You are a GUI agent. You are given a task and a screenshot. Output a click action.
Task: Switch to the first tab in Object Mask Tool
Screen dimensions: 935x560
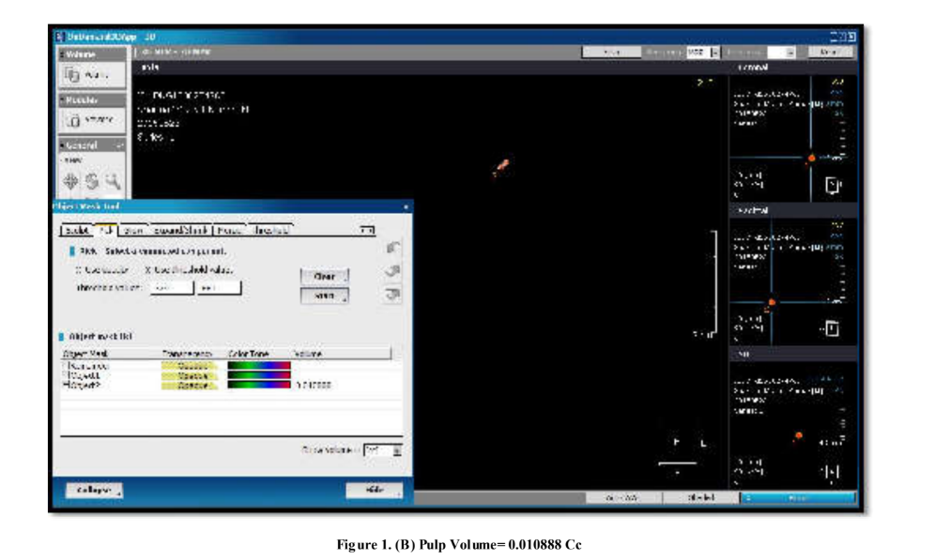(x=77, y=229)
